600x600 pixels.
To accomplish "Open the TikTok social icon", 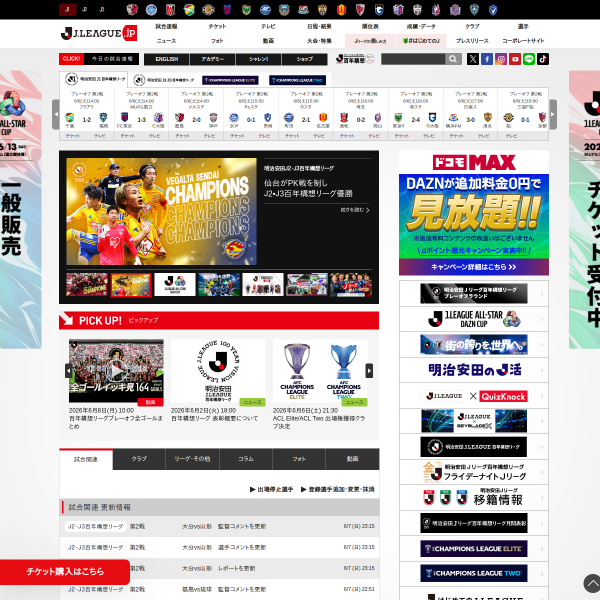I will (543, 59).
